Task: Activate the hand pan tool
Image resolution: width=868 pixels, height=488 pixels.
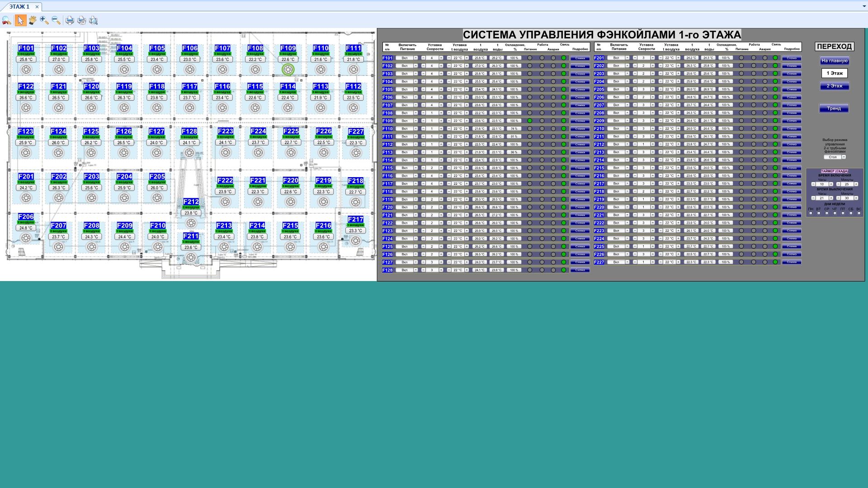Action: 32,20
